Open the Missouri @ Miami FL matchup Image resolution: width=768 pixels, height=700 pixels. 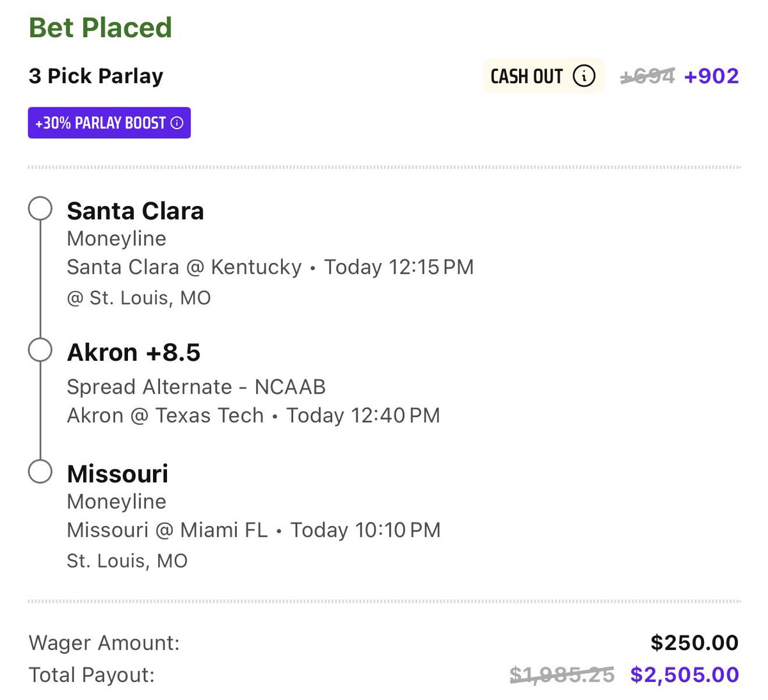coord(167,530)
